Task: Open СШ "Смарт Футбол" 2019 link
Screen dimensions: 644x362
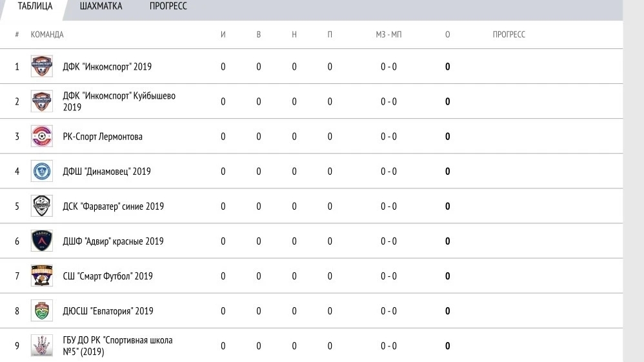Action: pyautogui.click(x=108, y=276)
